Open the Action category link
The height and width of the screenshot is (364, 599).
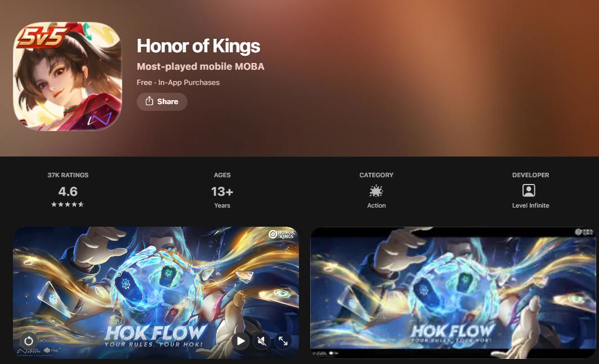[376, 205]
